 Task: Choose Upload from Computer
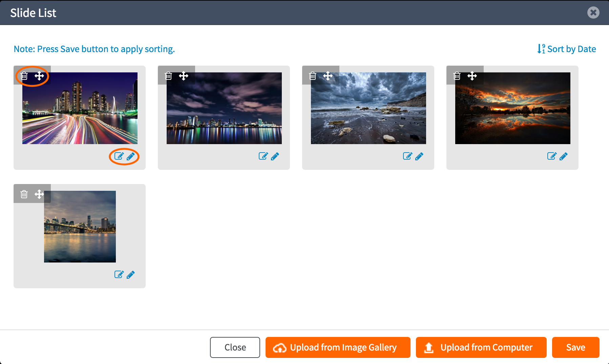[x=481, y=347]
